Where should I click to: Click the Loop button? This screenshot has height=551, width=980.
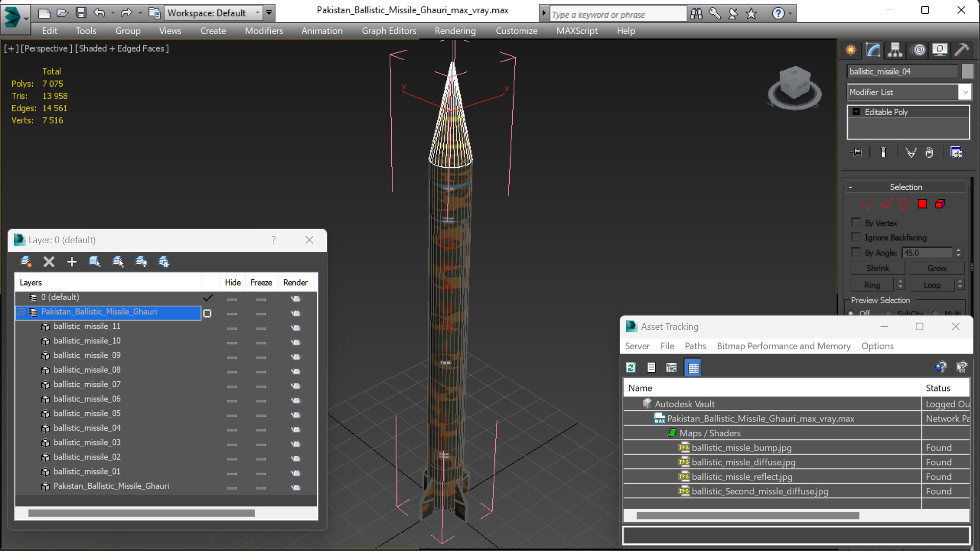[932, 285]
